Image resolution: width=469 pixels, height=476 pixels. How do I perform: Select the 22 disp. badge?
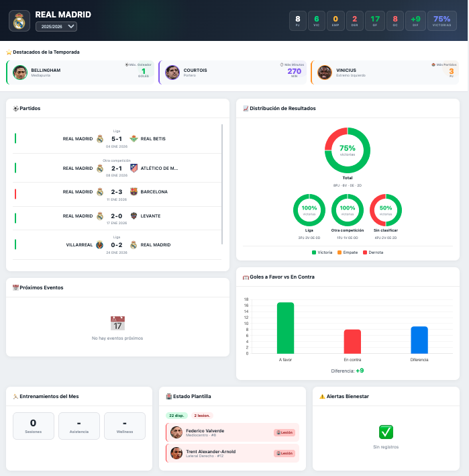coord(176,416)
